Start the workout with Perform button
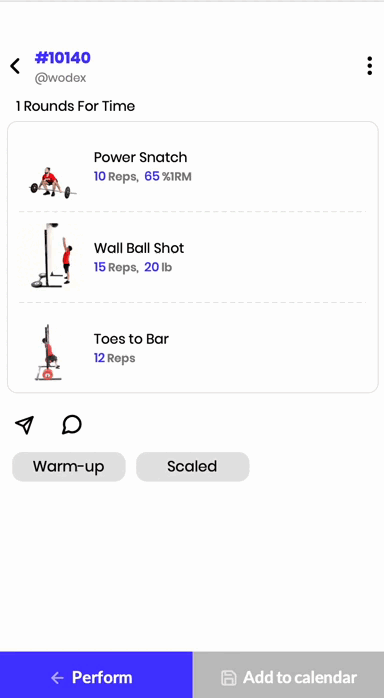 pos(96,675)
